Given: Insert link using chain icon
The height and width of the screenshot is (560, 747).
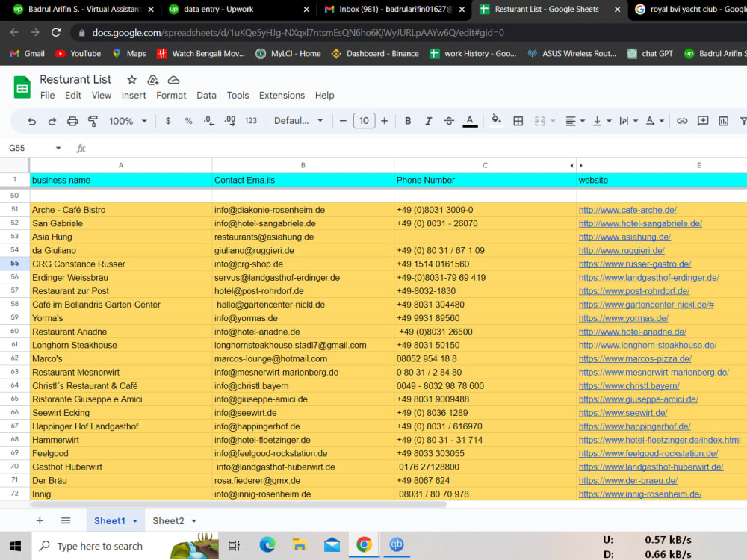Looking at the screenshot, I should [682, 121].
